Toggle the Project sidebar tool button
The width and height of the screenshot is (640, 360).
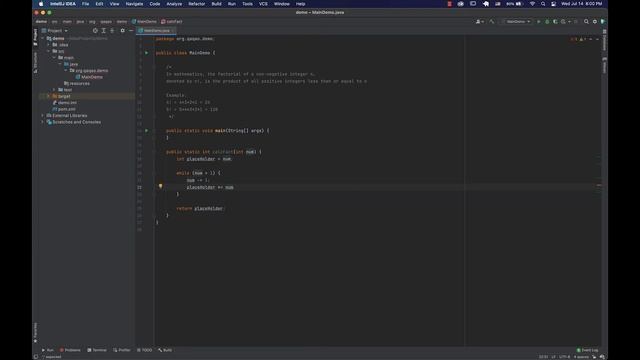tap(36, 37)
